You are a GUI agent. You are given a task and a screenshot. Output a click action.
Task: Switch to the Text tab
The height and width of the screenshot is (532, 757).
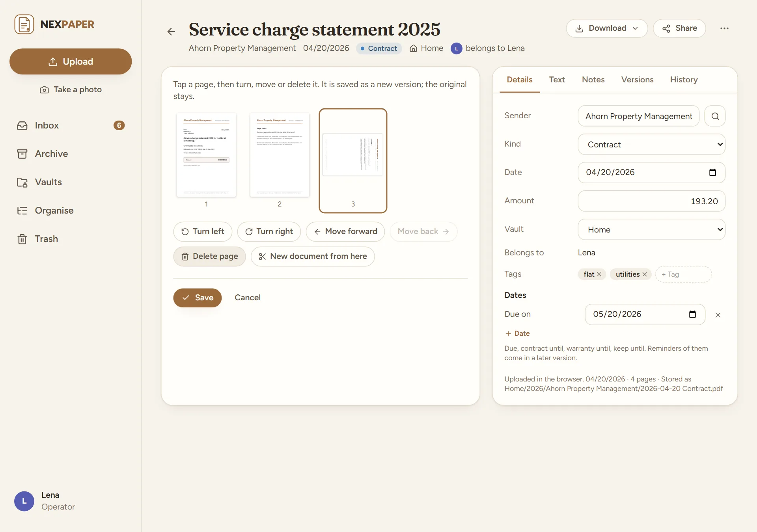[557, 80]
